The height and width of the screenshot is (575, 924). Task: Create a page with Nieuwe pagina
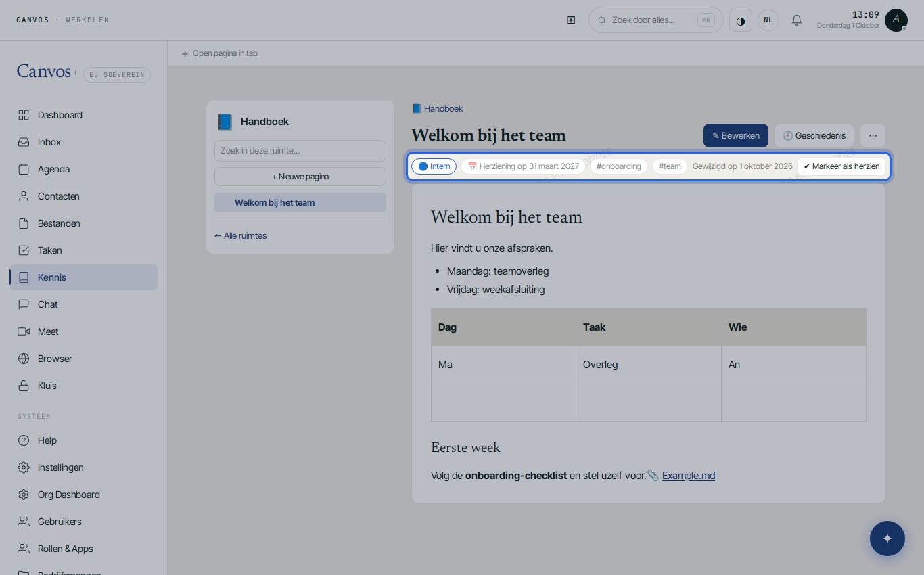pos(300,177)
